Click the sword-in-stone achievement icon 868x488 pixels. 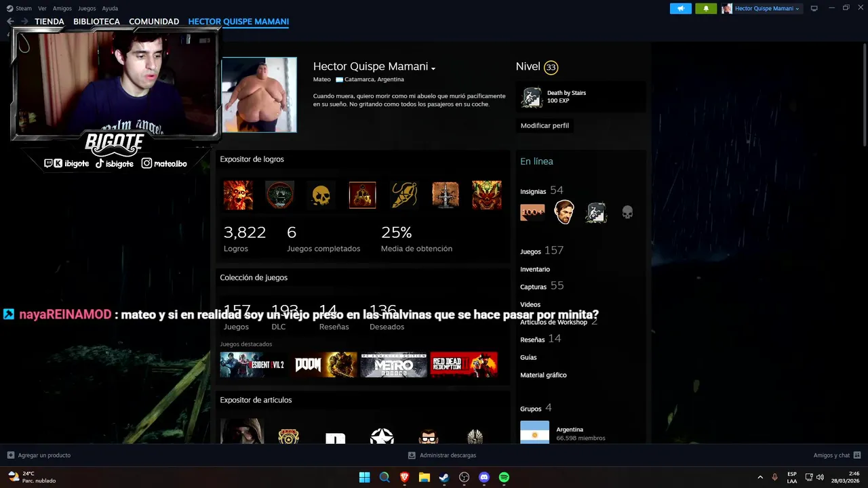click(x=446, y=195)
